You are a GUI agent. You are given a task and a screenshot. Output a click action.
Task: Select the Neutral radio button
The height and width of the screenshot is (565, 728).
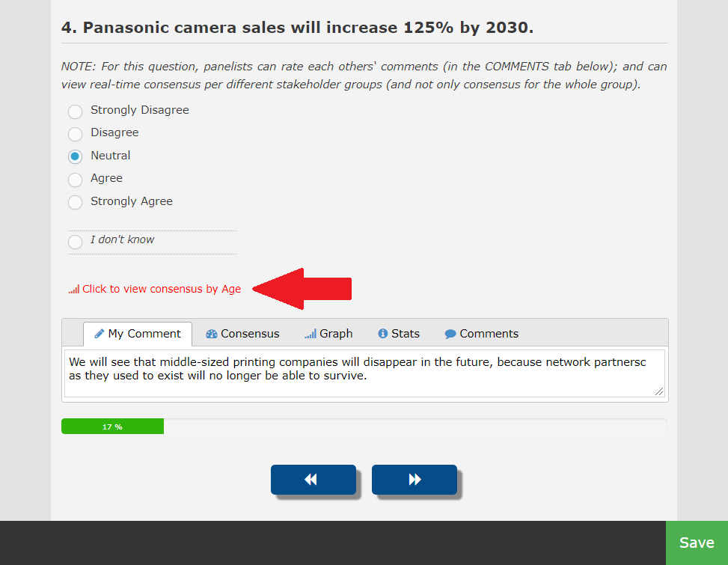click(76, 157)
